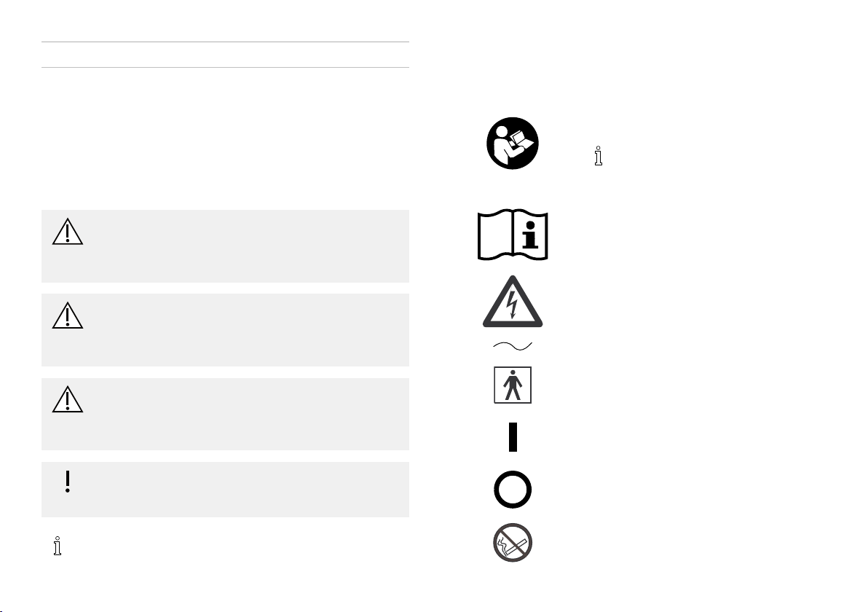868x612 pixels.
Task: Click the header band between horizontal lines
Action: [225, 55]
